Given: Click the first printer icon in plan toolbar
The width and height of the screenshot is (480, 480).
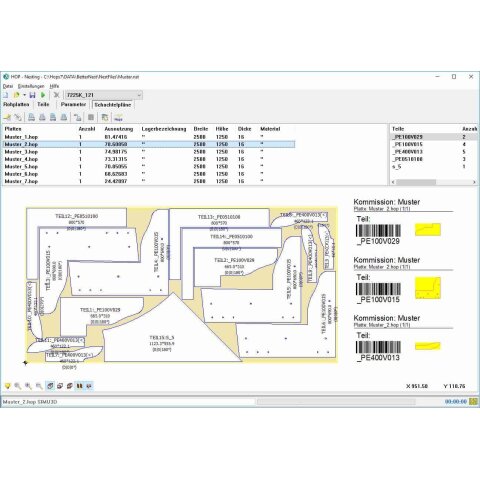Looking at the screenshot, I should coord(31,117).
